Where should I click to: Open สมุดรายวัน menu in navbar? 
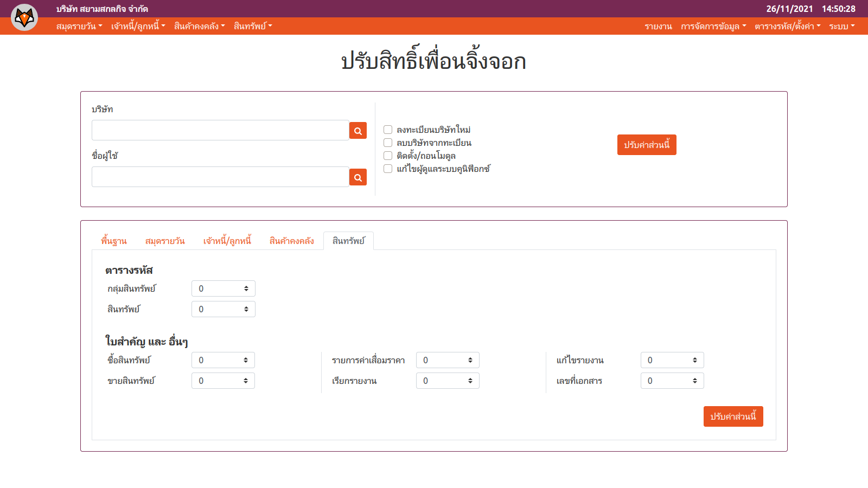[x=79, y=26]
